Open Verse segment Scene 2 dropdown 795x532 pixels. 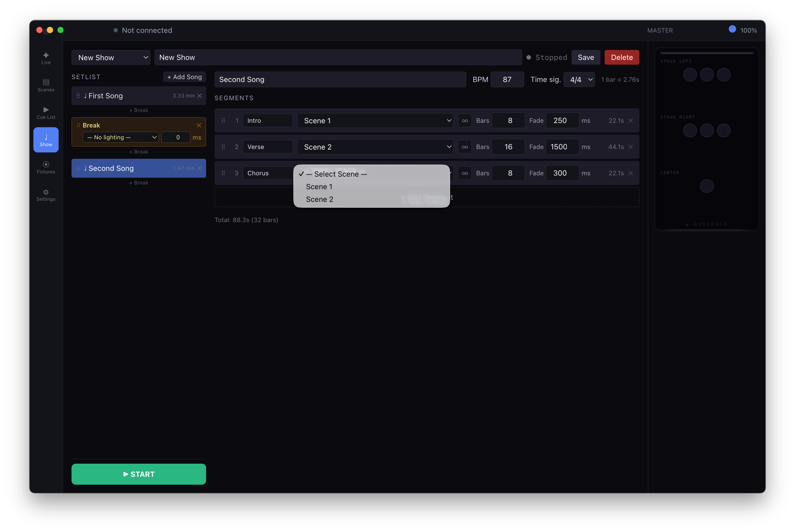[375, 147]
